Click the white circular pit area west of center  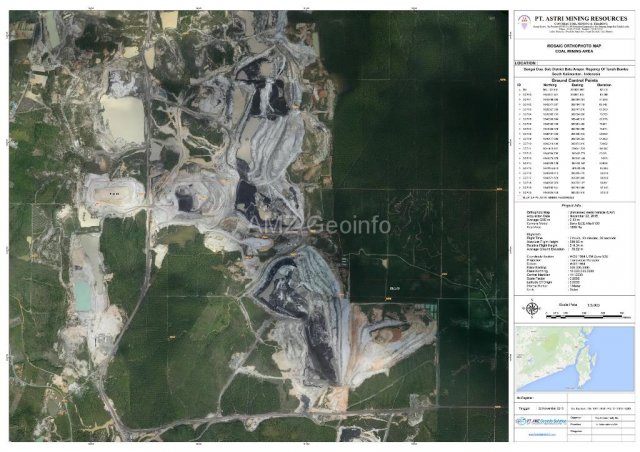coord(112,190)
